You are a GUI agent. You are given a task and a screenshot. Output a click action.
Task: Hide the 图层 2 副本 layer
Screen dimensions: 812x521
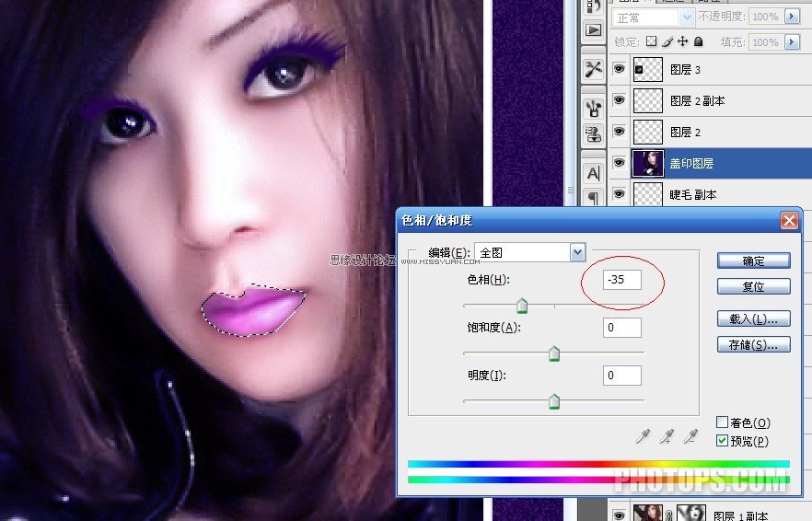[x=619, y=100]
